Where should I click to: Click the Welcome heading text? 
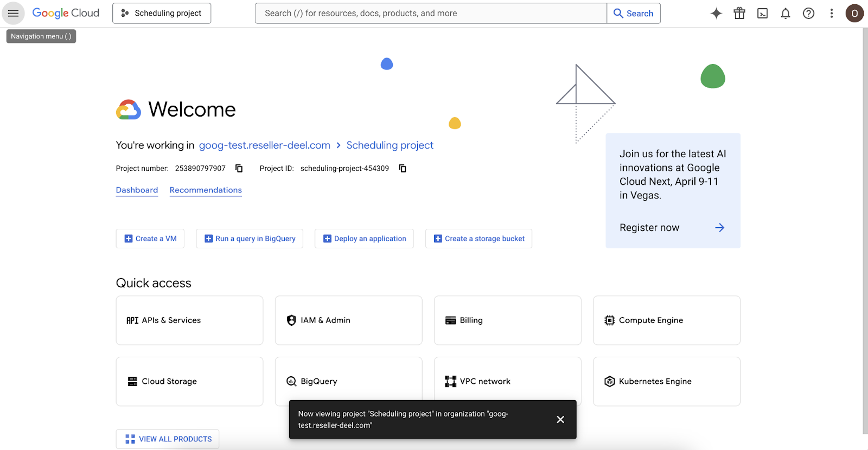[192, 110]
